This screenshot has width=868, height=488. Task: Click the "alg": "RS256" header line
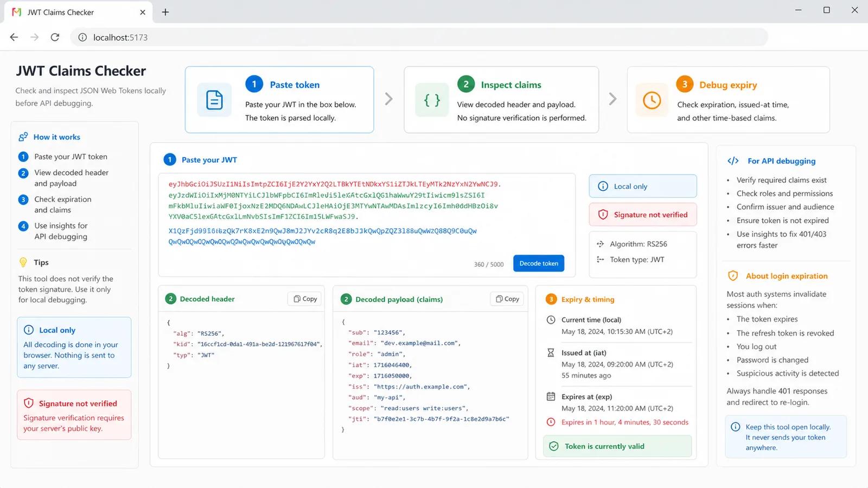(199, 333)
